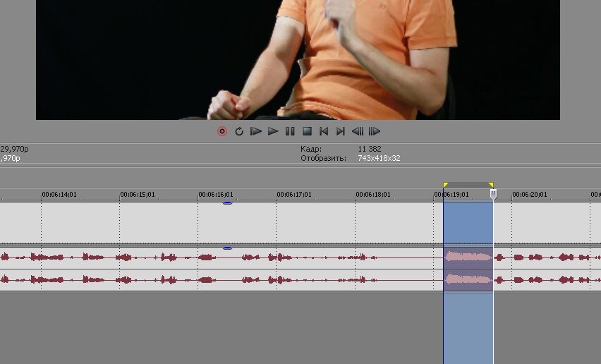Step back using the Previous Frame icon

357,131
